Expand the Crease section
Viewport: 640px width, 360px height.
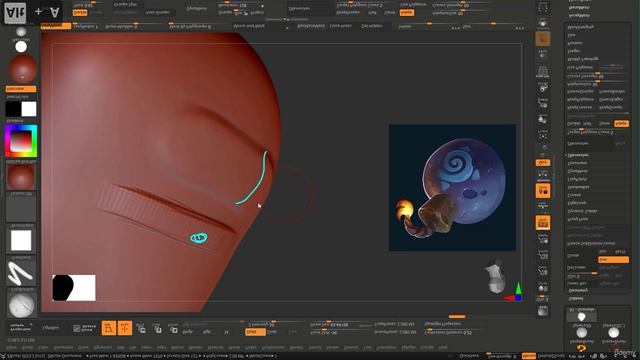pos(574,195)
